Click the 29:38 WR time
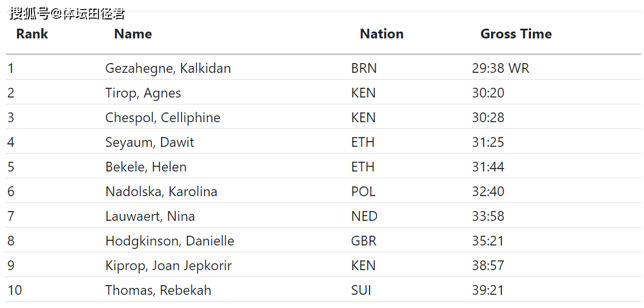The image size is (644, 308). [500, 68]
